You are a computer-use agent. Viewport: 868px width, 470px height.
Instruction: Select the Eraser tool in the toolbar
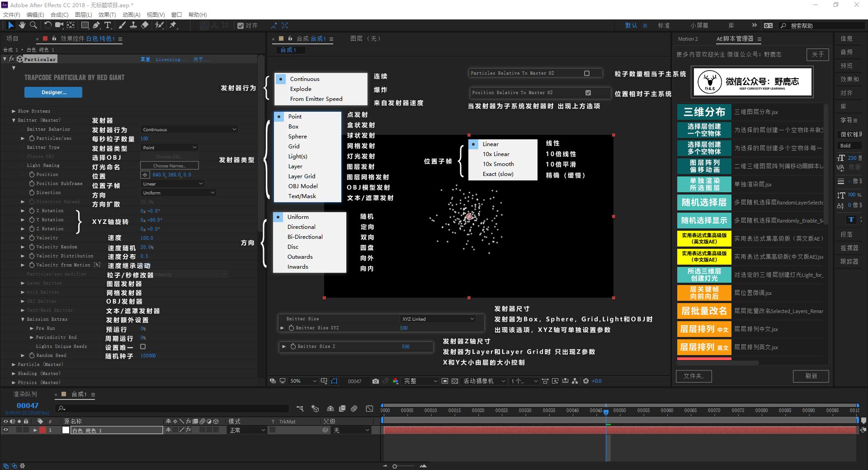pyautogui.click(x=145, y=26)
